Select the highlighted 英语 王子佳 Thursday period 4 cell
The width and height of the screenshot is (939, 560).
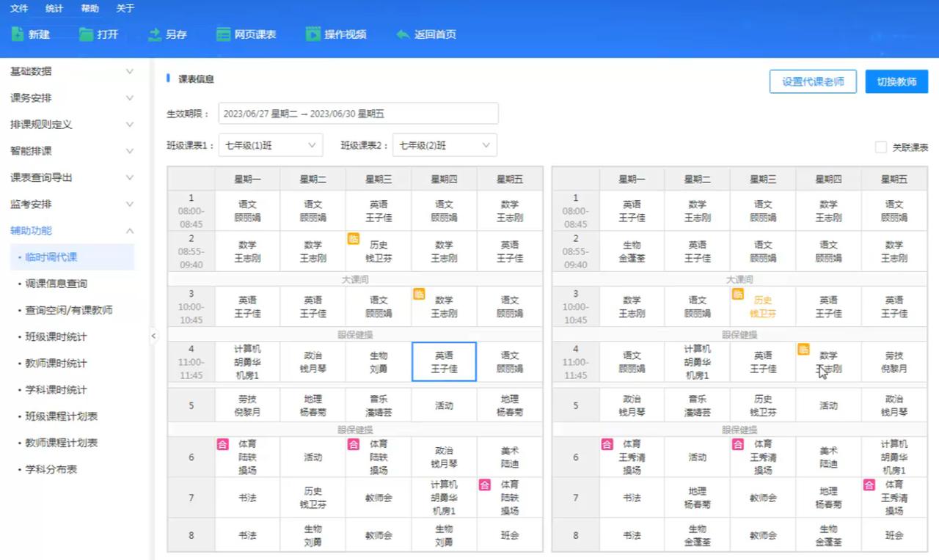[x=444, y=362]
